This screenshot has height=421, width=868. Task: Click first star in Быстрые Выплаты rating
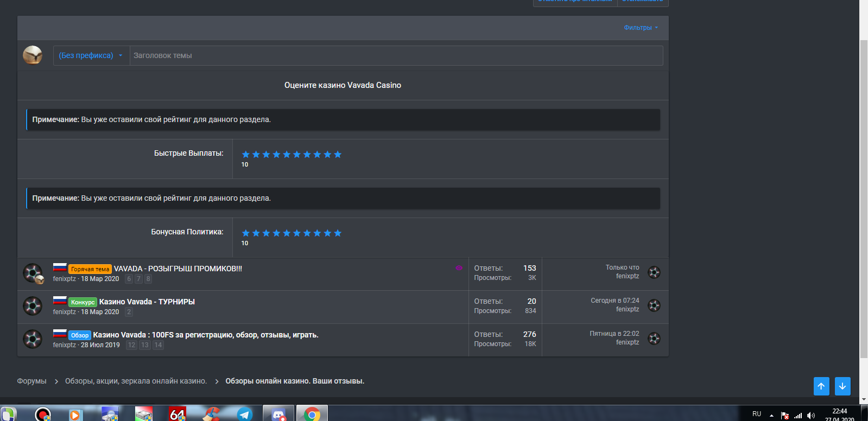point(246,155)
